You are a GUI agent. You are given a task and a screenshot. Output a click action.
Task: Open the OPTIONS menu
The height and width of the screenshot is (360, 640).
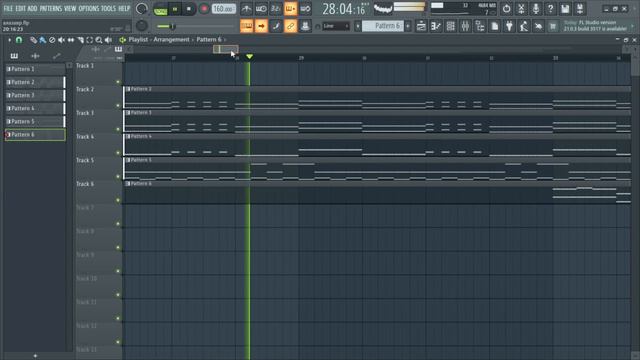click(89, 8)
